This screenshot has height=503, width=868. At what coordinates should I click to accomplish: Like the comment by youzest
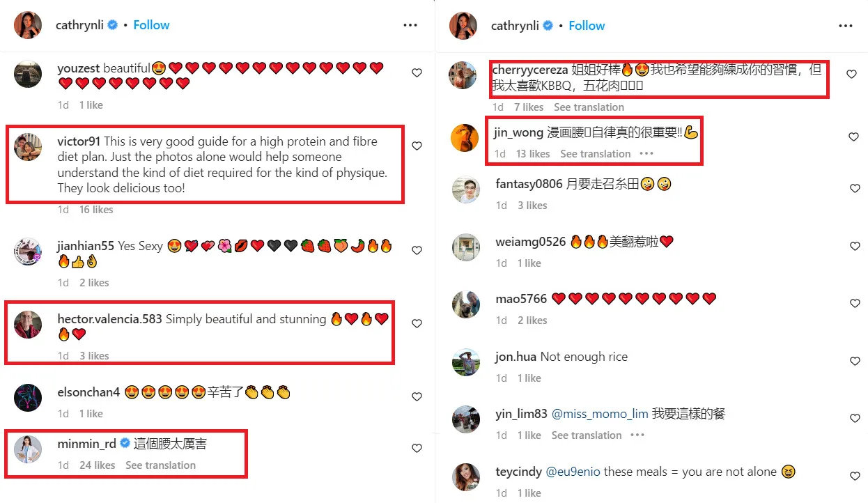point(417,72)
